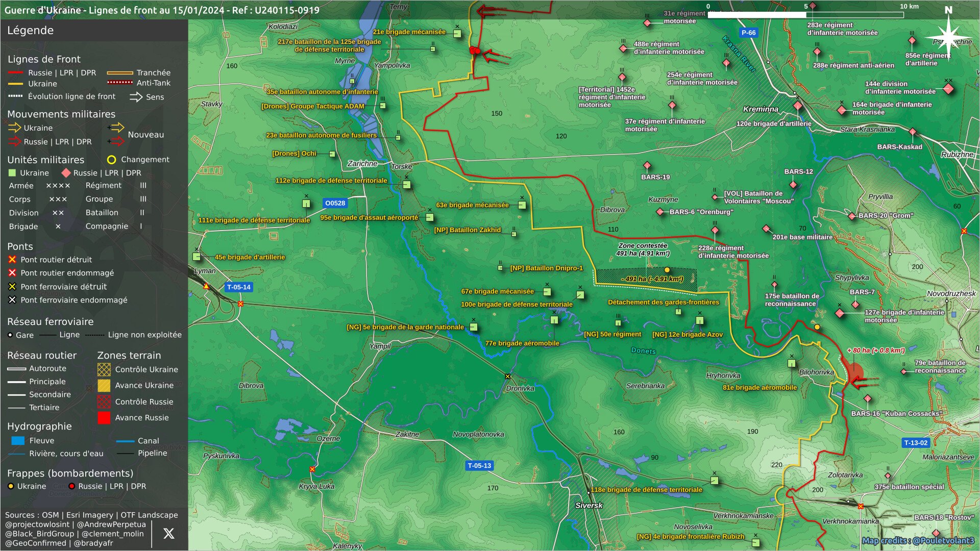Click the Bilohorivka village label
Screen dimensions: 980x551
tap(817, 372)
